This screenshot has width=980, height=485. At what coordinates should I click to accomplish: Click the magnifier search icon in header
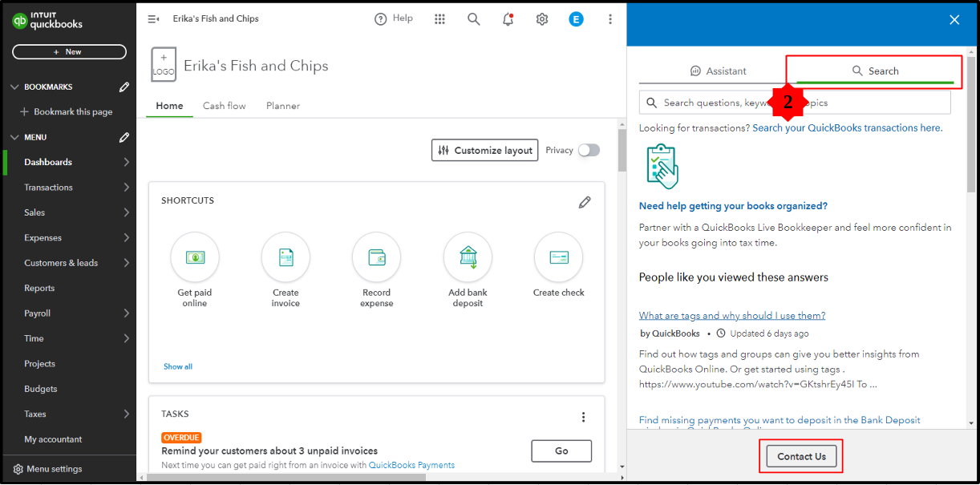coord(474,19)
